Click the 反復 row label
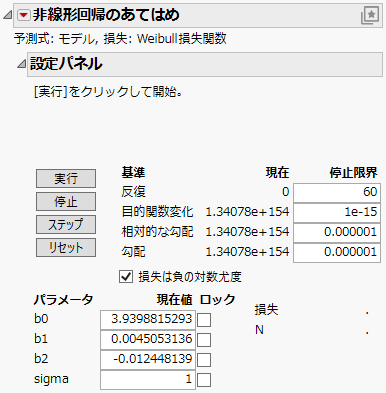 coord(133,192)
